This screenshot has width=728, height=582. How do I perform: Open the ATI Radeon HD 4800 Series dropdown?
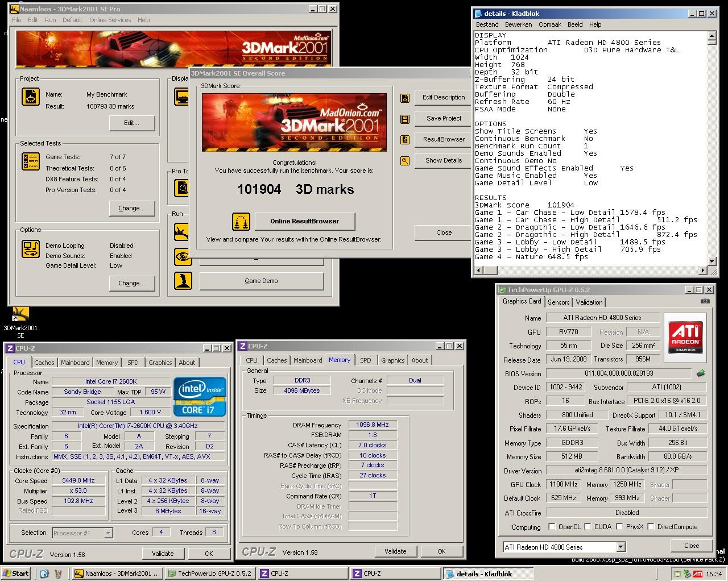click(x=621, y=547)
